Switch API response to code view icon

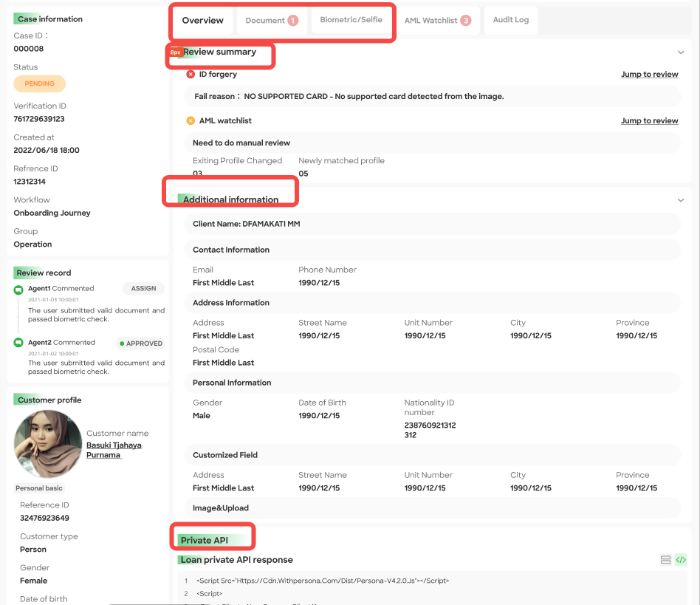(681, 560)
